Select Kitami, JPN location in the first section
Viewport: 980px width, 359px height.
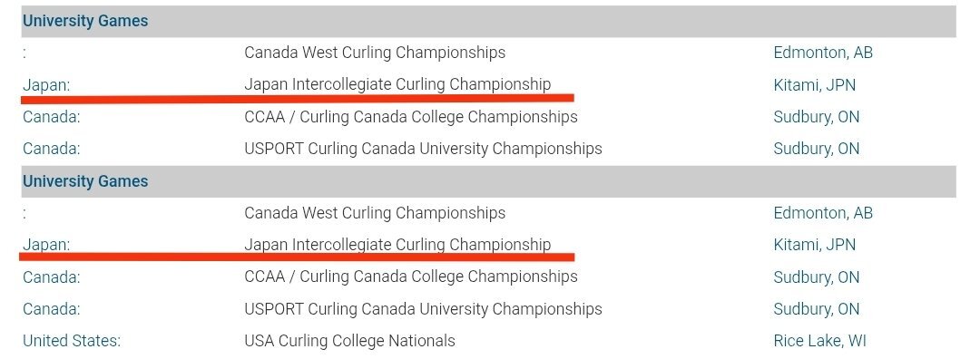(814, 85)
